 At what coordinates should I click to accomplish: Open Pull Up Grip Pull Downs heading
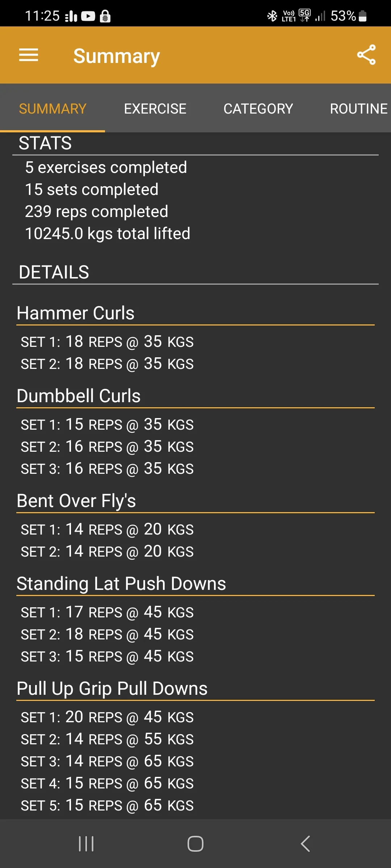click(x=112, y=689)
